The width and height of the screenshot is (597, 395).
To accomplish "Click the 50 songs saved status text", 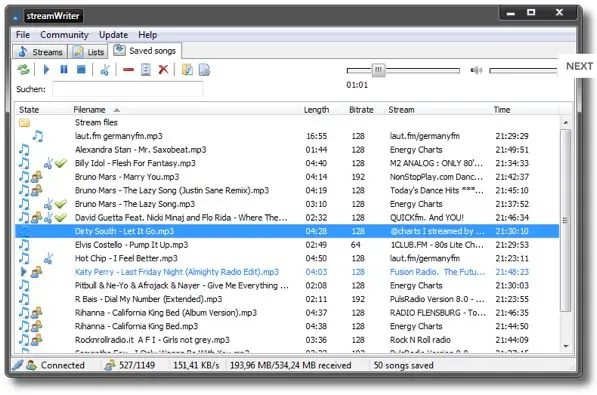I will tap(404, 366).
